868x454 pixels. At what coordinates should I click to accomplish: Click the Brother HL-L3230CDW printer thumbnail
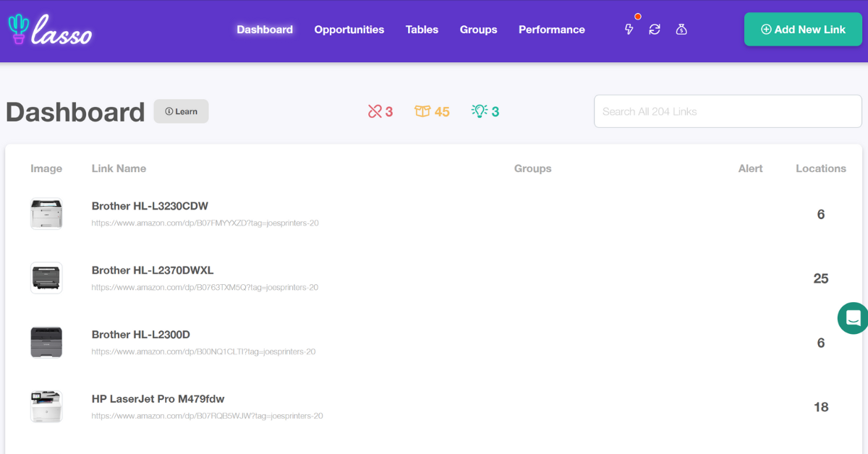46,214
